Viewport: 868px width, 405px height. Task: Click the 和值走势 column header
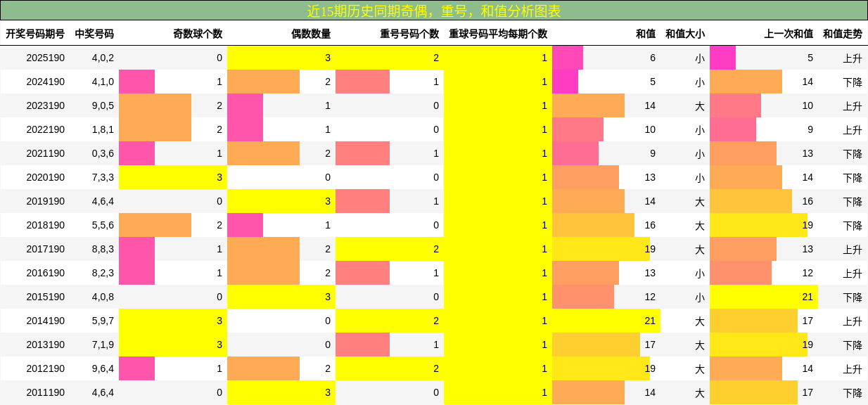[x=843, y=33]
